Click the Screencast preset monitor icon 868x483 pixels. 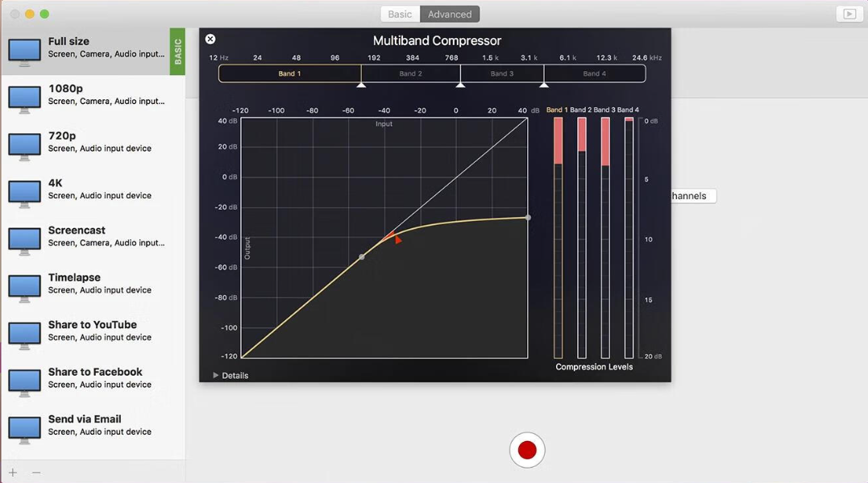click(x=24, y=241)
